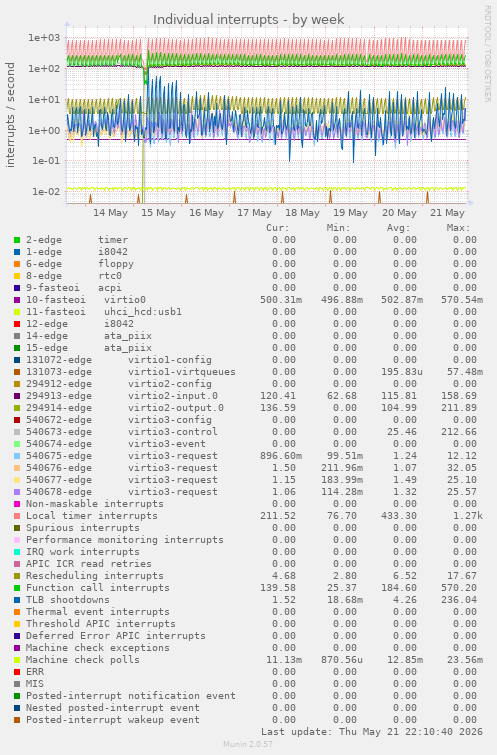Viewport: 497px width, 755px height.
Task: Click the Local timer interrupts color swatch
Action: point(17,516)
